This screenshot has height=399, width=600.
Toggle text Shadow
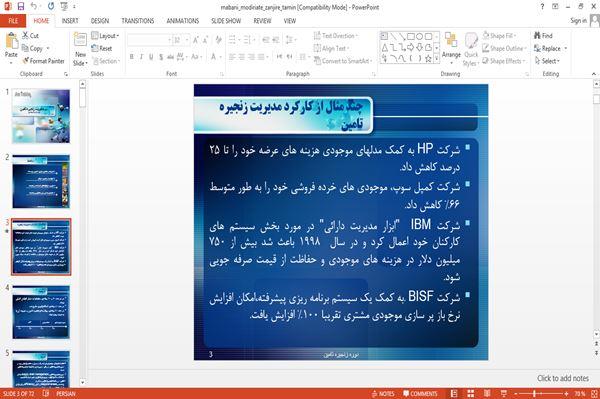pos(161,57)
